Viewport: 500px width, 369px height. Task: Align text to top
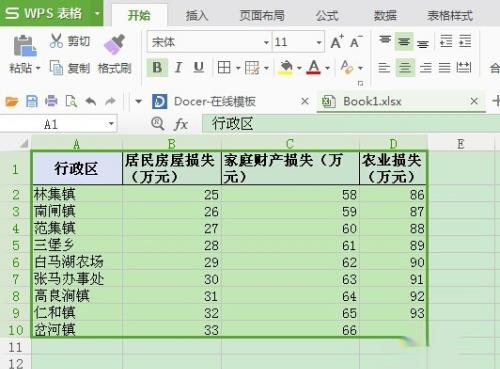coord(385,41)
